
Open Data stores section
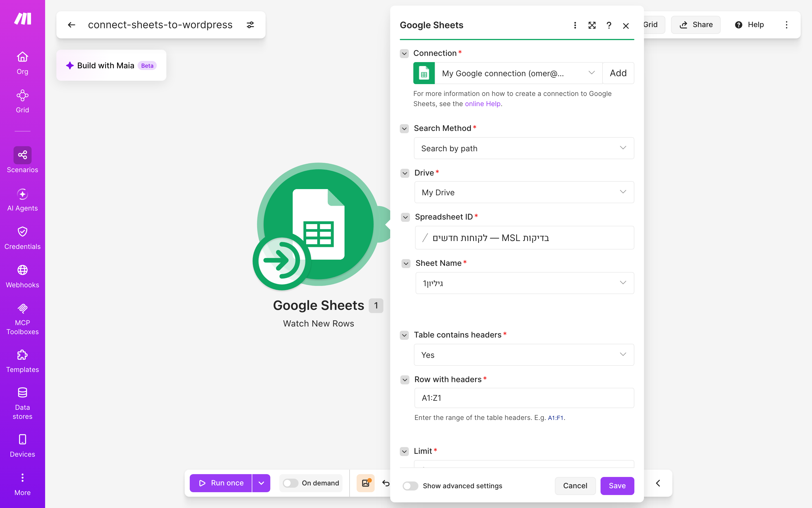(x=23, y=403)
